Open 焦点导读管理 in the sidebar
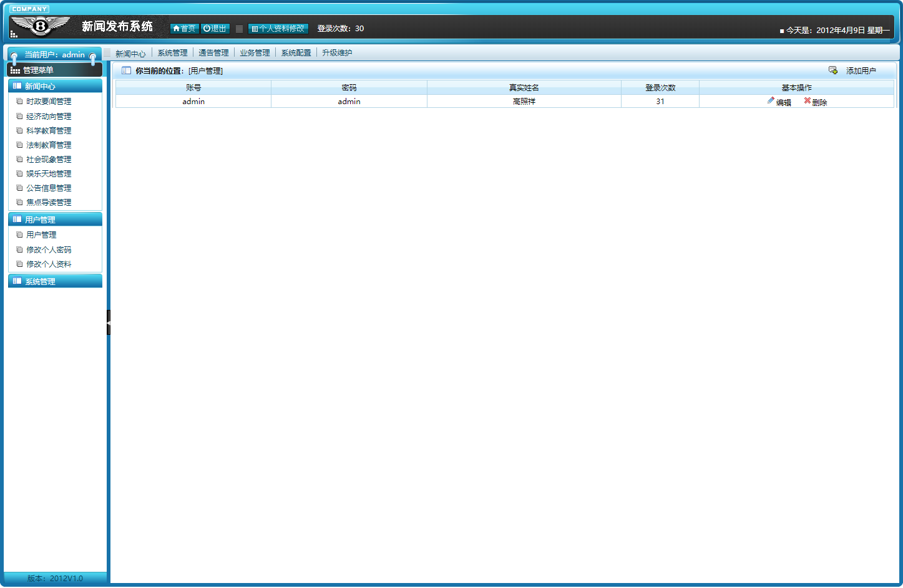903x588 pixels. pos(49,203)
